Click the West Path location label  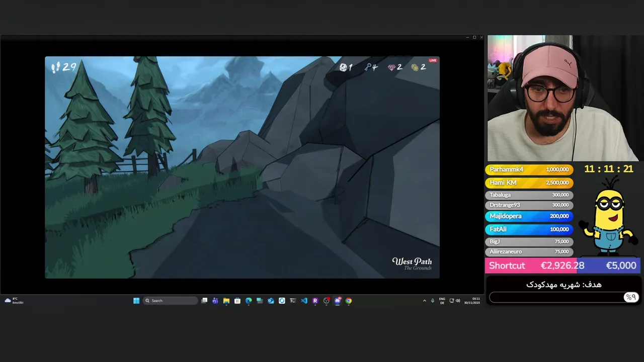click(412, 261)
